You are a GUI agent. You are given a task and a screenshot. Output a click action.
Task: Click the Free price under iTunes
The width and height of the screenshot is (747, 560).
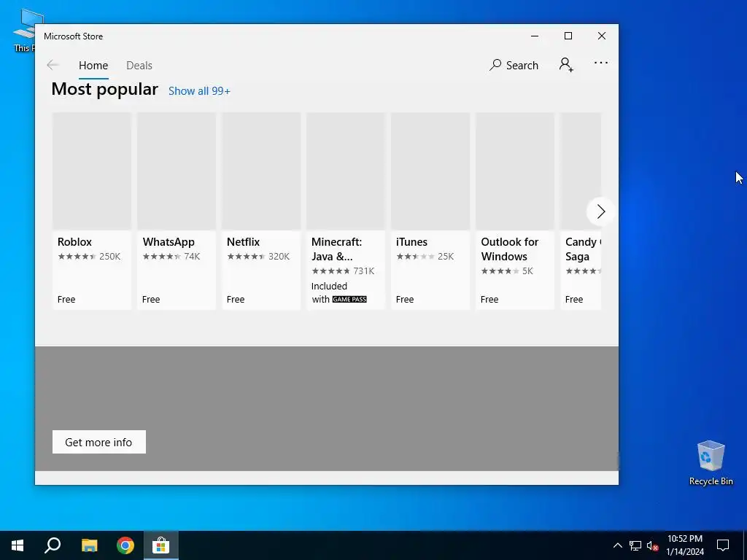(x=404, y=300)
